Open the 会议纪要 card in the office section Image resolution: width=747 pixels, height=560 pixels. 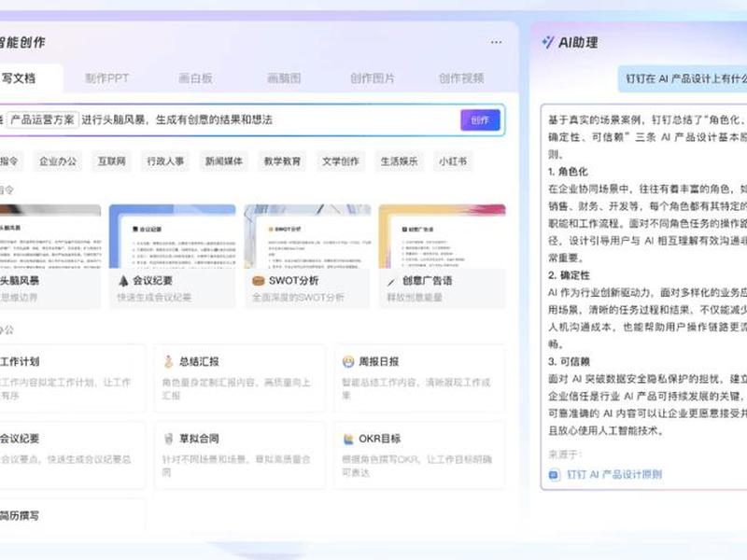[x=73, y=455]
